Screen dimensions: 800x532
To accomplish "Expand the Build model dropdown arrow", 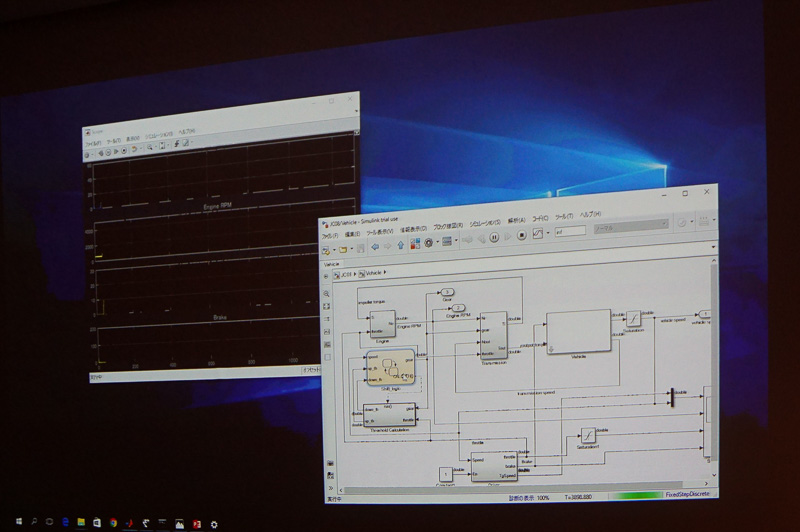I will tap(714, 220).
